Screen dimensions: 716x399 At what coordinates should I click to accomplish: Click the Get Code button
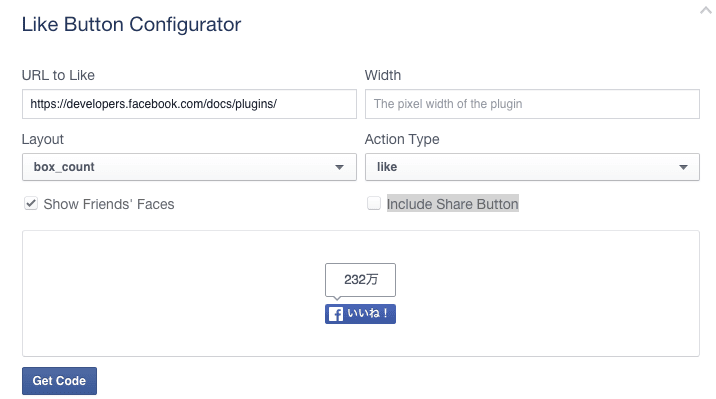coord(59,381)
